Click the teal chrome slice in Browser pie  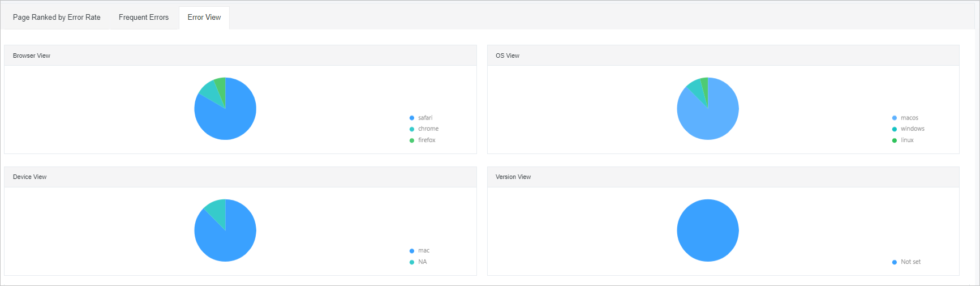click(x=210, y=91)
